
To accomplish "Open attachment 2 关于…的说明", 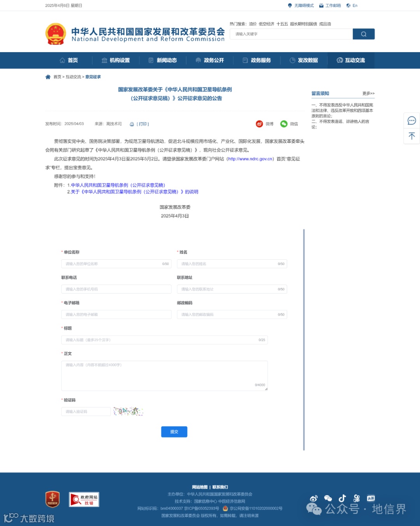I will point(135,192).
